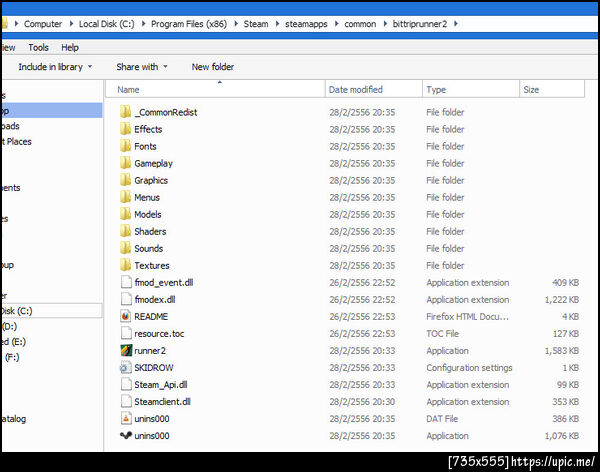600x472 pixels.
Task: Click the '1,583 KB' size value
Action: 562,351
